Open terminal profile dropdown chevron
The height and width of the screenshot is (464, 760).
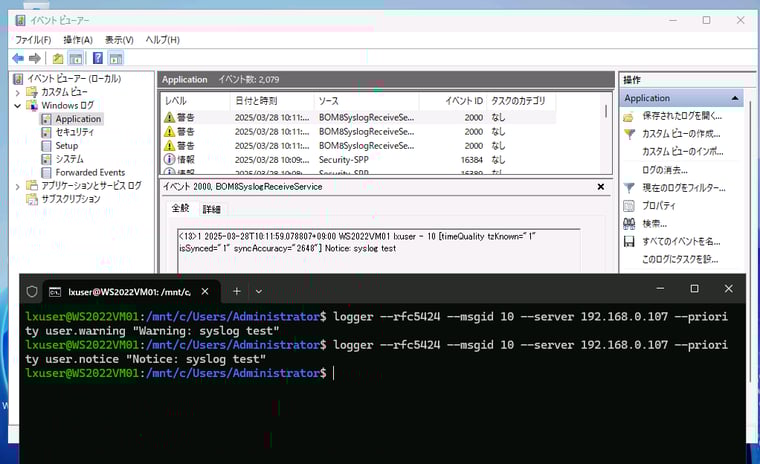[259, 292]
